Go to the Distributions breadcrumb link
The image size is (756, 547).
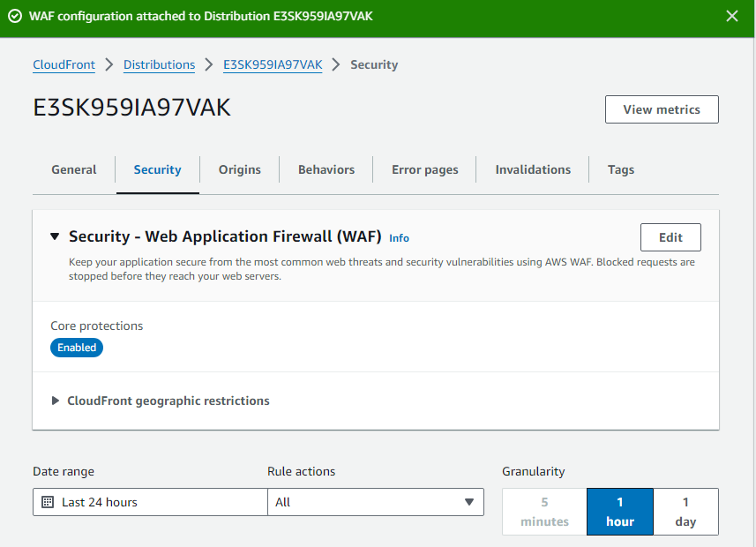[x=159, y=64]
